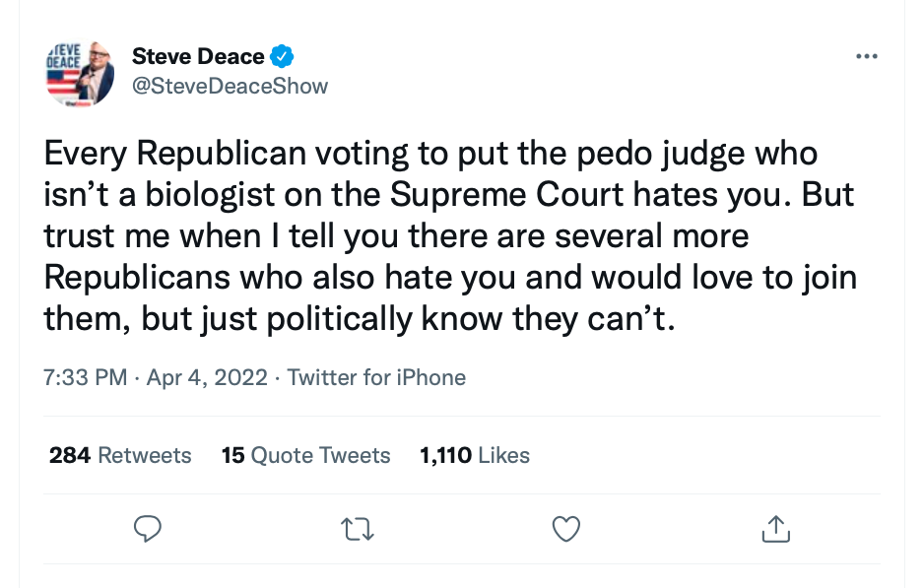Open Steve Deace's profile picture
924x588 pixels.
(81, 73)
